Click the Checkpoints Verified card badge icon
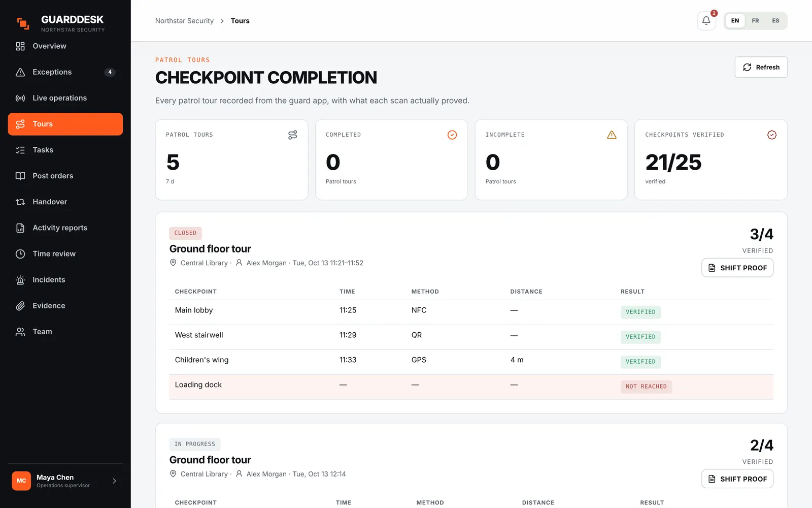Viewport: 812px width, 508px height. pos(771,135)
